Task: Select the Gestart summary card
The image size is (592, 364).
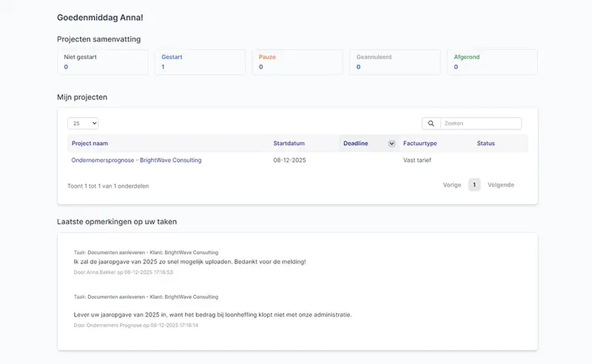Action: 200,62
